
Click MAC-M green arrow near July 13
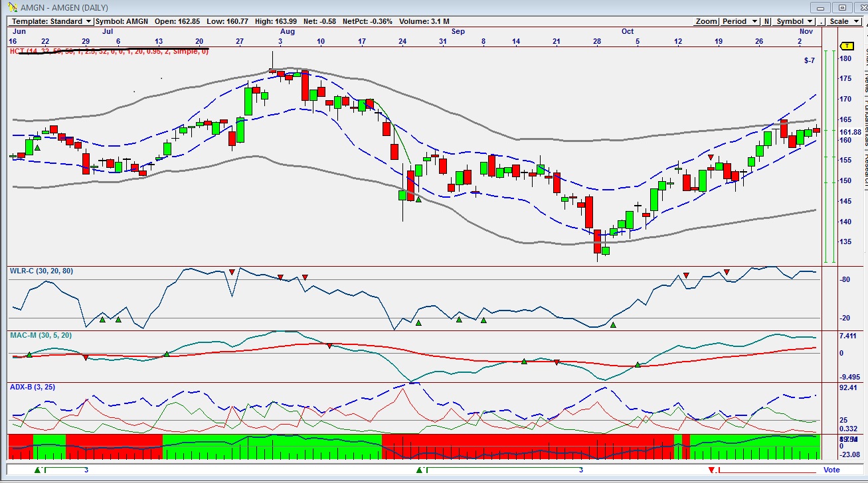click(167, 354)
